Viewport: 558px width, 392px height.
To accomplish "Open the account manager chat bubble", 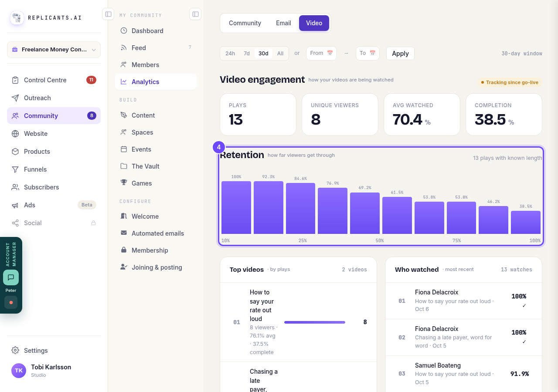I will click(11, 277).
